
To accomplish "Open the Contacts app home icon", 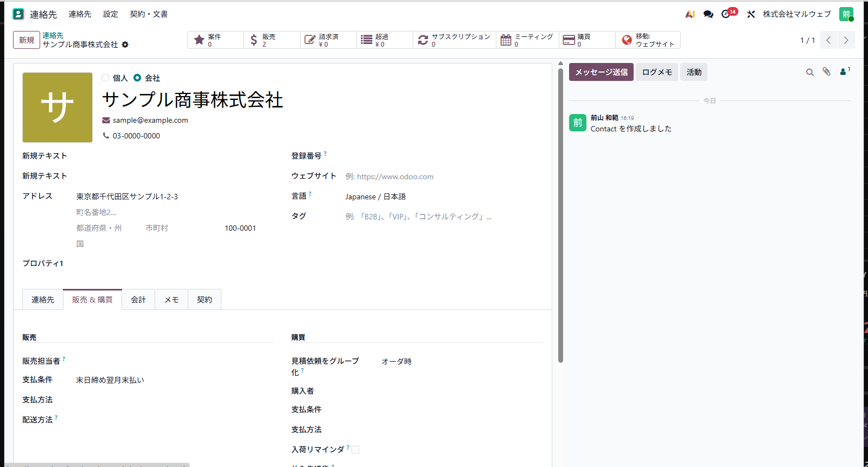I will tap(18, 14).
